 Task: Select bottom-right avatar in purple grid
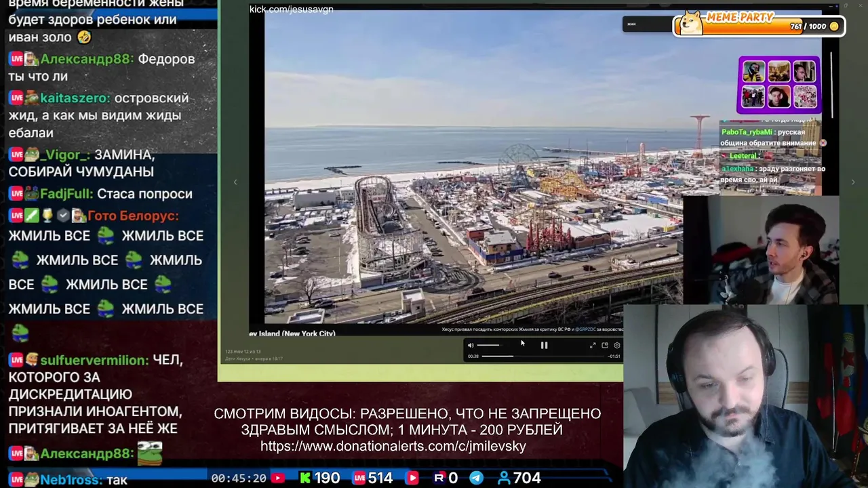pos(804,96)
